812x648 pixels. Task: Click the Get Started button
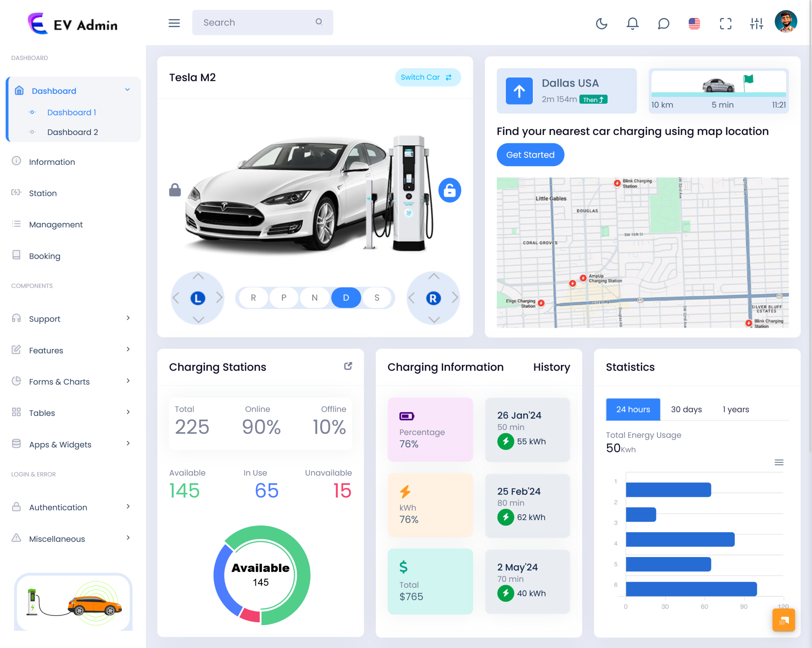pos(530,155)
